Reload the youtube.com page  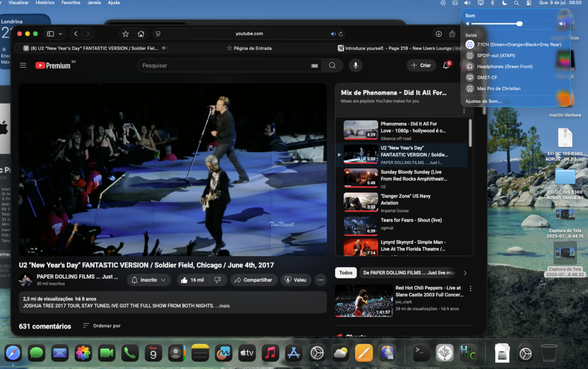coord(340,33)
